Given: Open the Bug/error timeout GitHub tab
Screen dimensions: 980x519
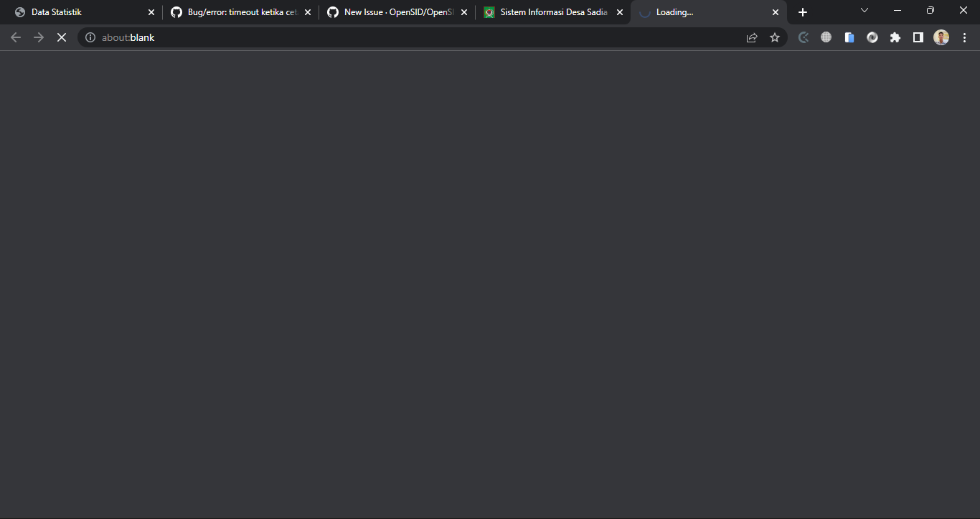Looking at the screenshot, I should (x=240, y=12).
